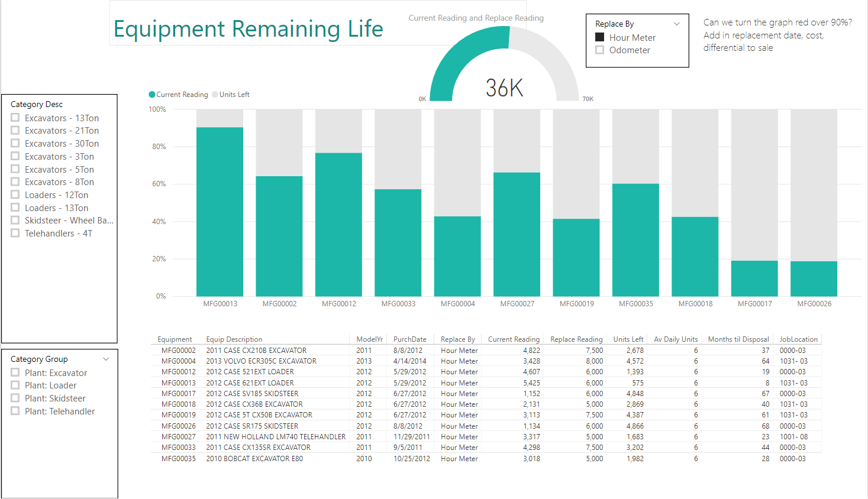Sort table by Months til Disposal column

738,339
